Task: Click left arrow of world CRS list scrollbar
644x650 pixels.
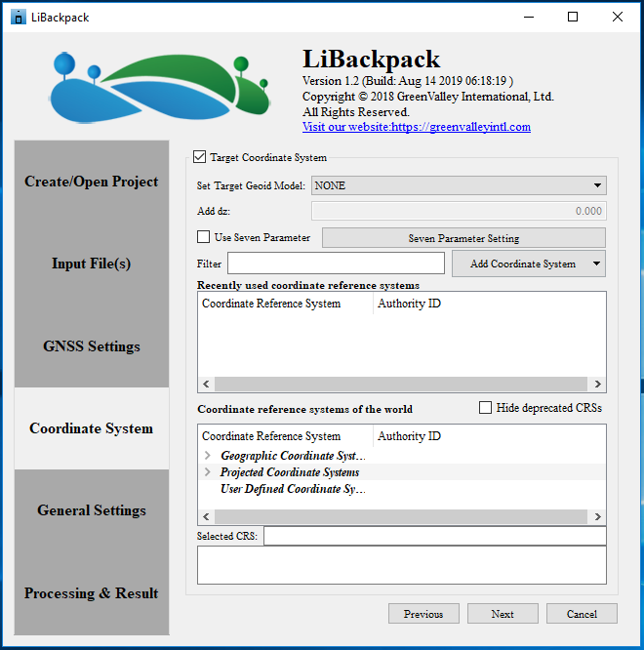Action: point(206,516)
